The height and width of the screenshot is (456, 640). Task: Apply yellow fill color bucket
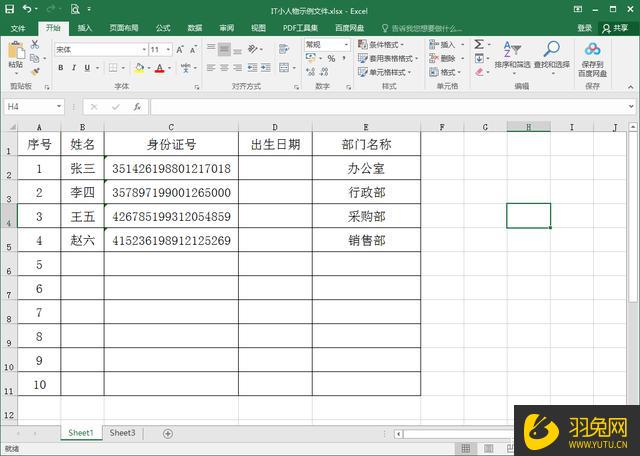pyautogui.click(x=139, y=68)
